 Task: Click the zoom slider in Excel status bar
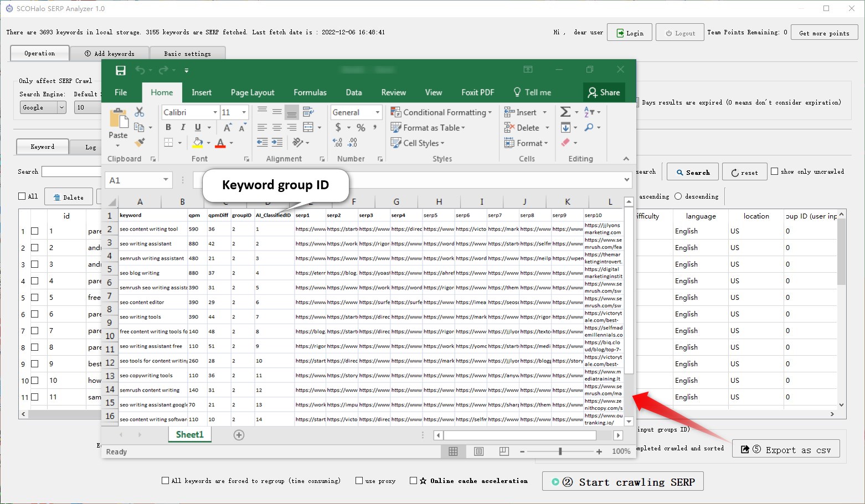[x=560, y=451]
